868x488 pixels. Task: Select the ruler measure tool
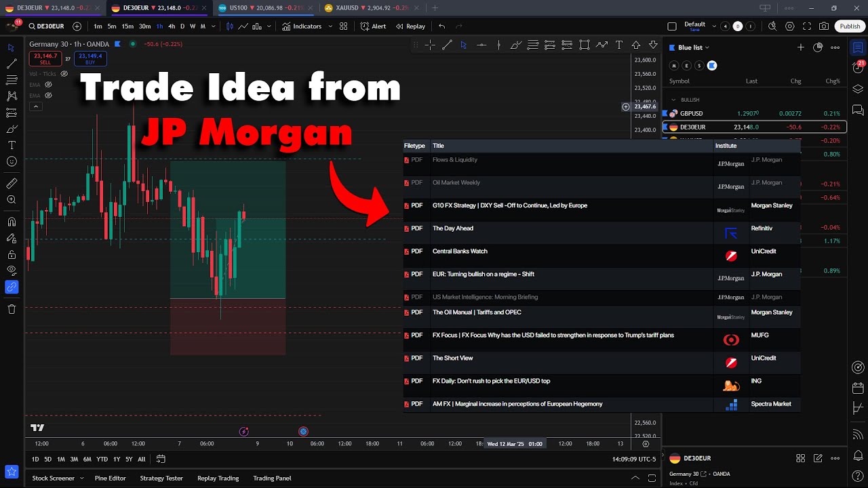coord(12,183)
